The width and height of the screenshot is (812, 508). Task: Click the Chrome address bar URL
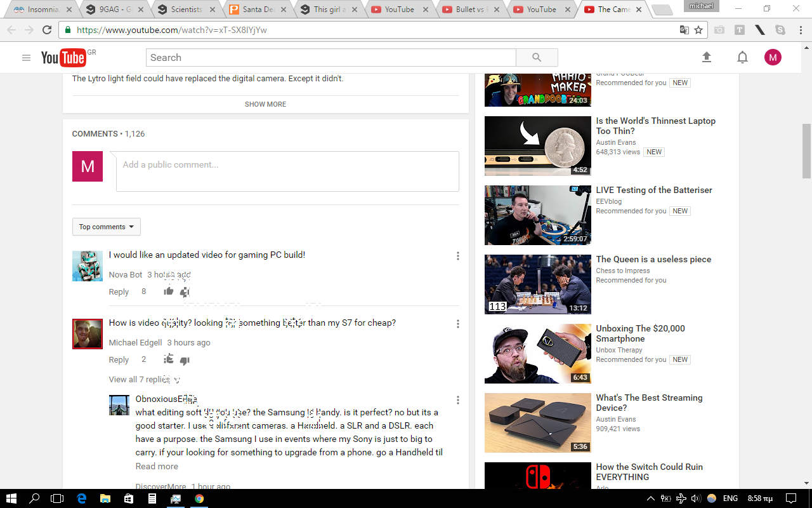pos(171,30)
